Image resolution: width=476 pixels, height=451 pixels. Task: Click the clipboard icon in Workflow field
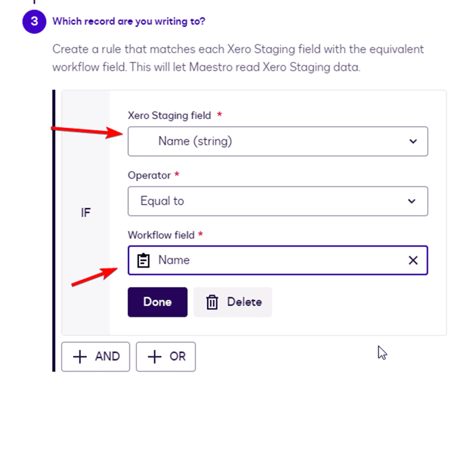coord(143,260)
